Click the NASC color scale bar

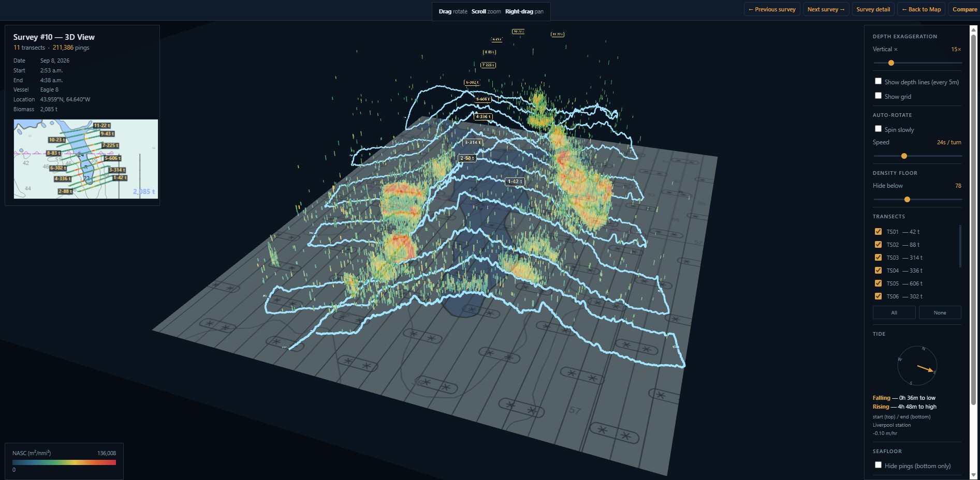[64, 462]
